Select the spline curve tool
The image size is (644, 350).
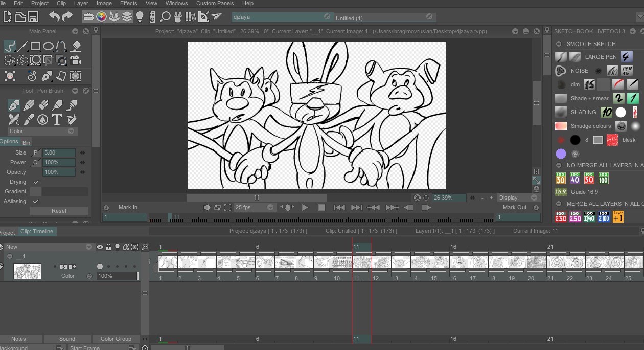tap(61, 47)
